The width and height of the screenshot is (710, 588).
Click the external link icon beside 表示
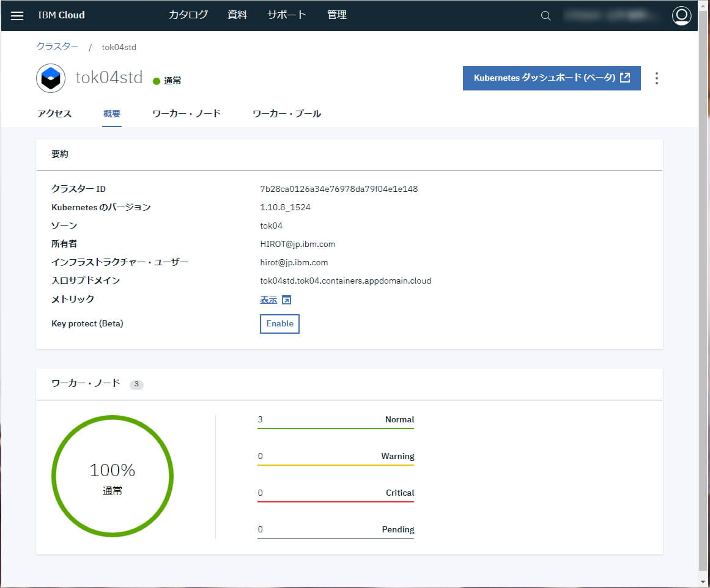point(286,300)
